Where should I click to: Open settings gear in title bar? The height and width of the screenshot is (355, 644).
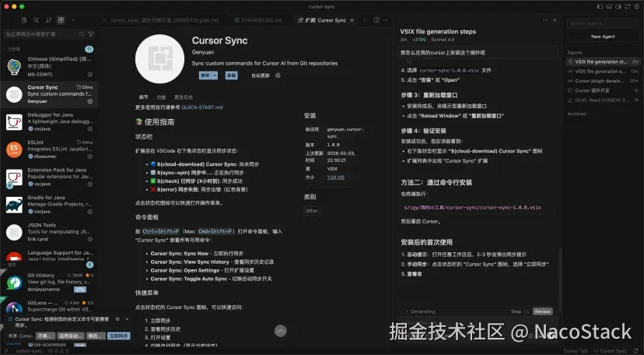pos(636,6)
